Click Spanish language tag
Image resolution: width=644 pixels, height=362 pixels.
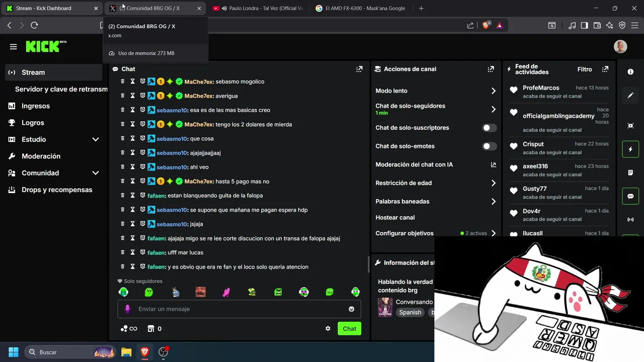[x=410, y=312]
